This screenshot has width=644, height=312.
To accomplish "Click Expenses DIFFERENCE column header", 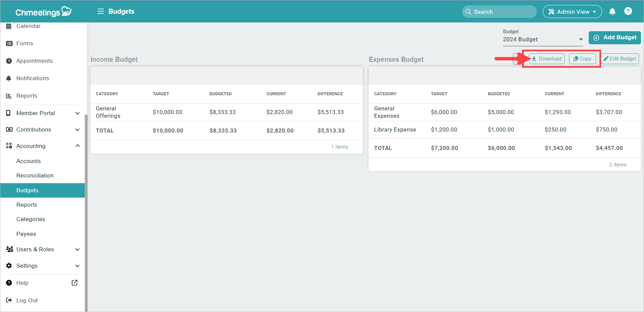I will (608, 94).
